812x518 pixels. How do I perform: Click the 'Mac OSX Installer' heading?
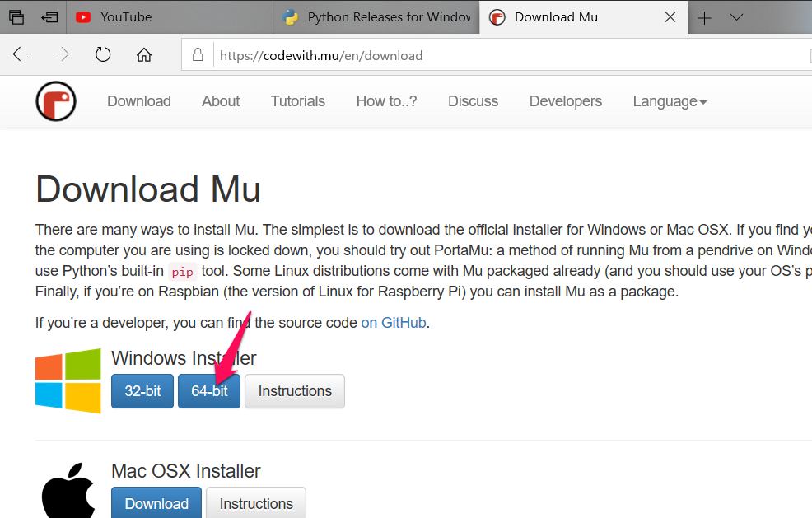pyautogui.click(x=186, y=471)
